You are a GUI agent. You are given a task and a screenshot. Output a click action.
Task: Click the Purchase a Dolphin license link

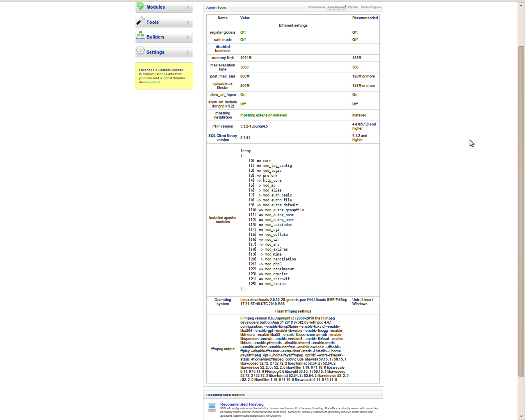(161, 70)
